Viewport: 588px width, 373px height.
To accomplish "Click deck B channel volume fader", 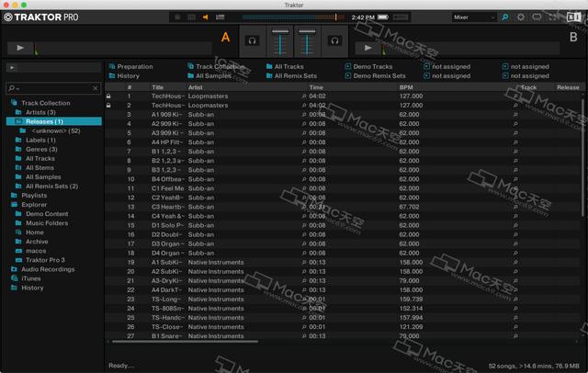I will [307, 42].
